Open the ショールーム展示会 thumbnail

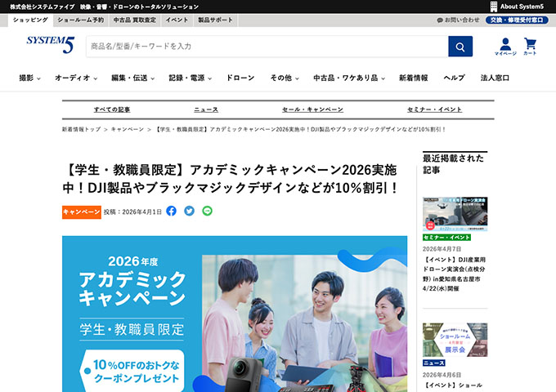(455, 340)
